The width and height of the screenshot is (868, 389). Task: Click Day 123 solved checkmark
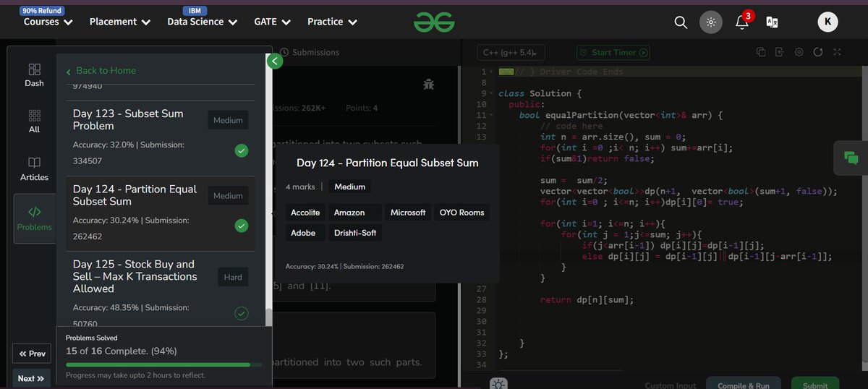(242, 151)
